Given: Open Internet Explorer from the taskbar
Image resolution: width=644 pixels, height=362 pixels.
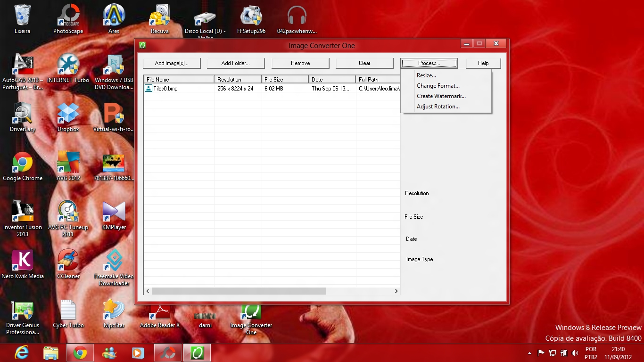Looking at the screenshot, I should (22, 353).
